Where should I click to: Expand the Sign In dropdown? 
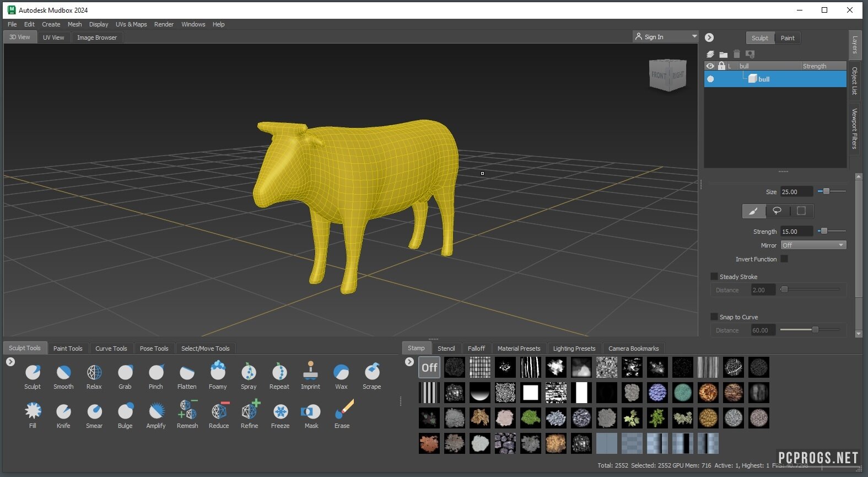pyautogui.click(x=694, y=37)
